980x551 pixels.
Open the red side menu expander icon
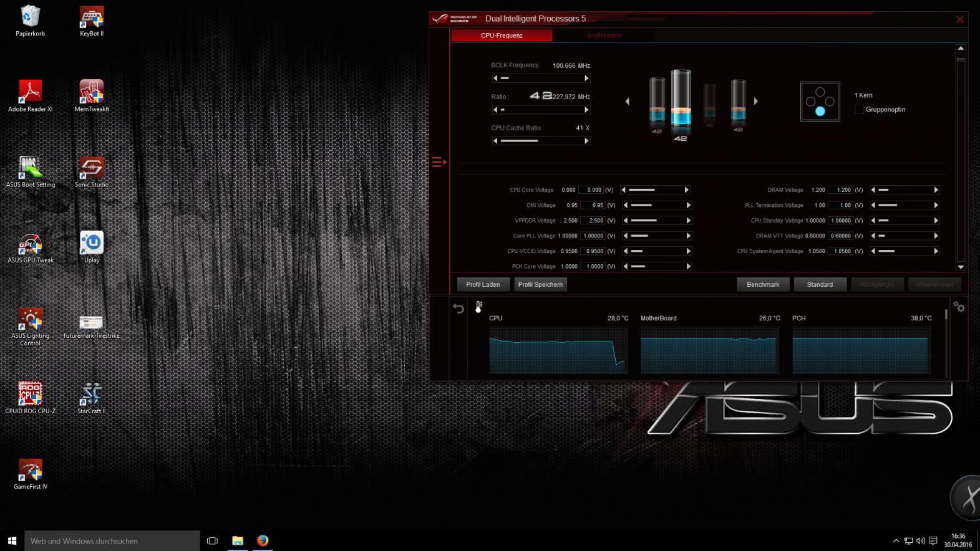click(x=439, y=162)
